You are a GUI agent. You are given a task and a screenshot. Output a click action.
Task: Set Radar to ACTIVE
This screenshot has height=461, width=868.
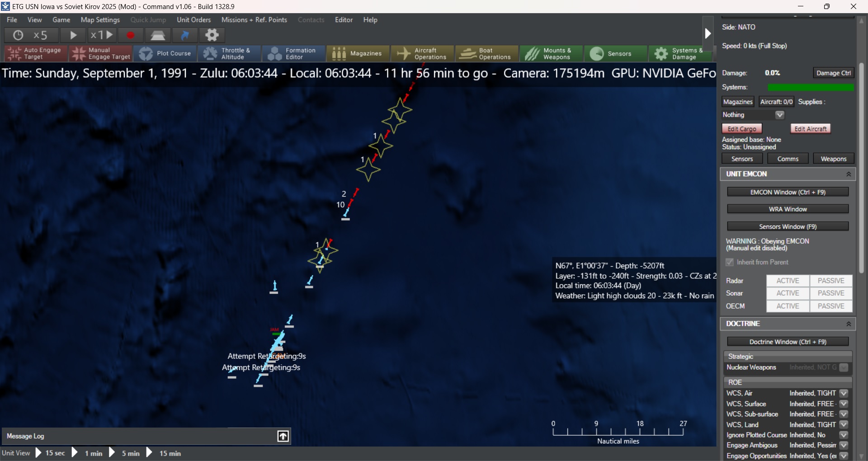coord(788,281)
